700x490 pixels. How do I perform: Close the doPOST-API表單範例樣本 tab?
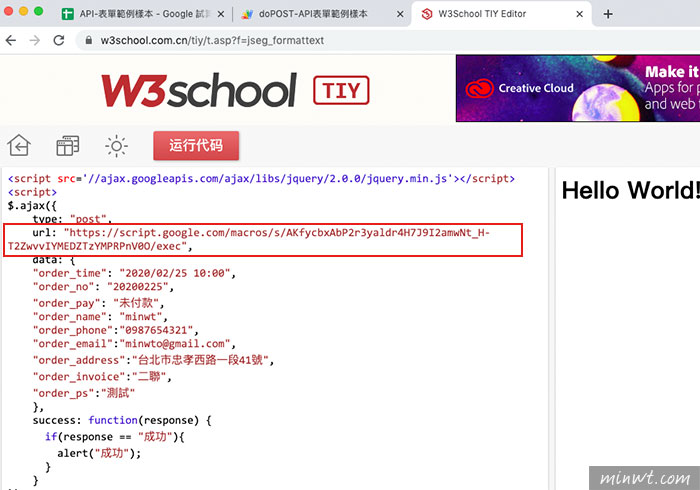[400, 14]
